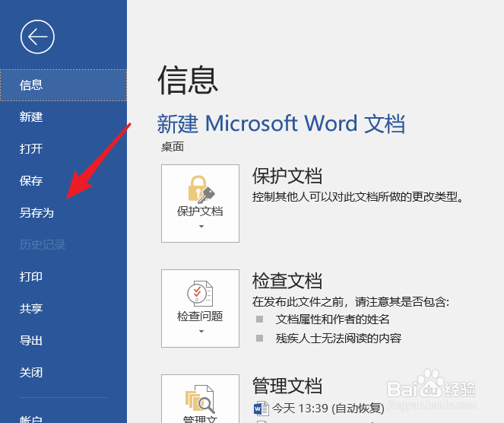This screenshot has width=504, height=423.
Task: Open the 共享 option
Action: click(63, 308)
